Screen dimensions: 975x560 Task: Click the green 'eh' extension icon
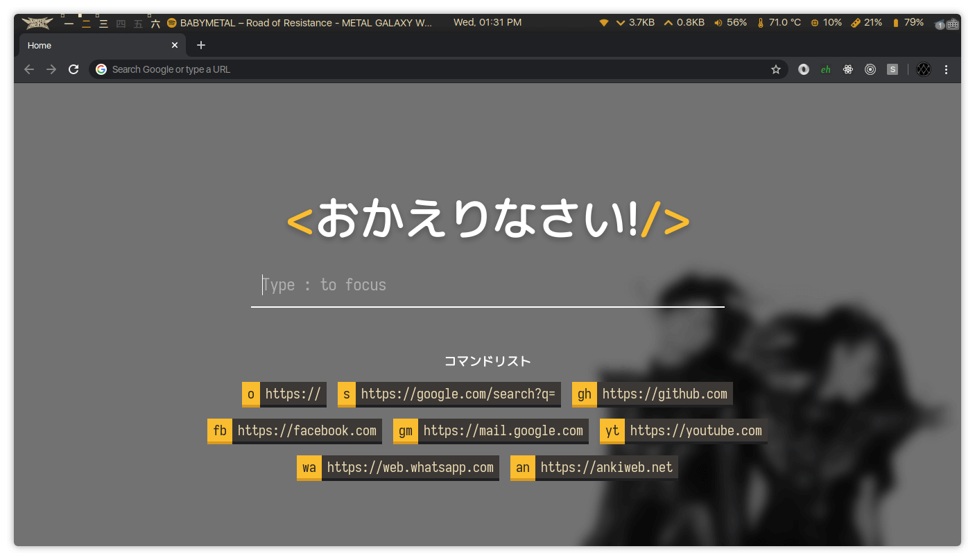pyautogui.click(x=826, y=69)
